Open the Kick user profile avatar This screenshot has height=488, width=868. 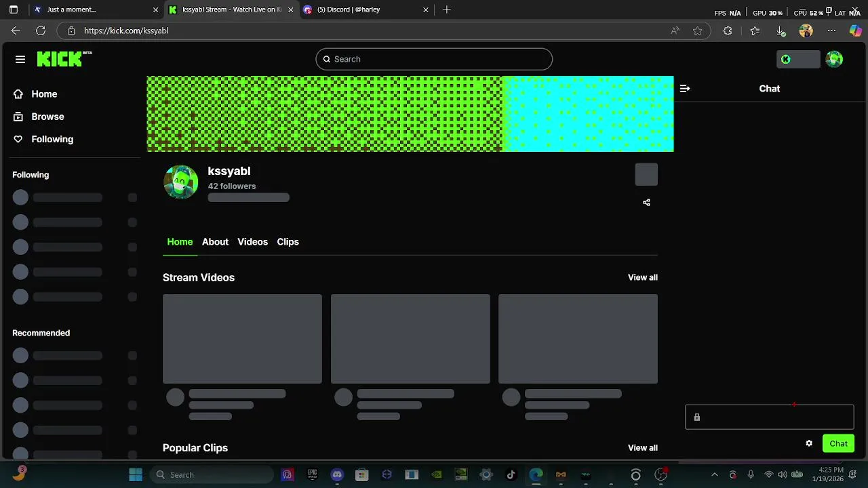tap(834, 59)
